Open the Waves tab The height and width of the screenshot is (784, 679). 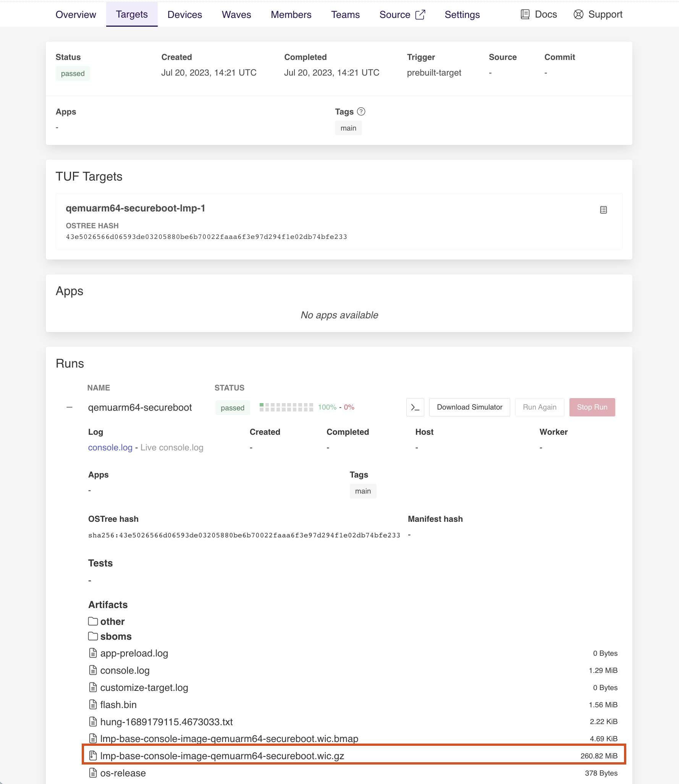pos(236,15)
